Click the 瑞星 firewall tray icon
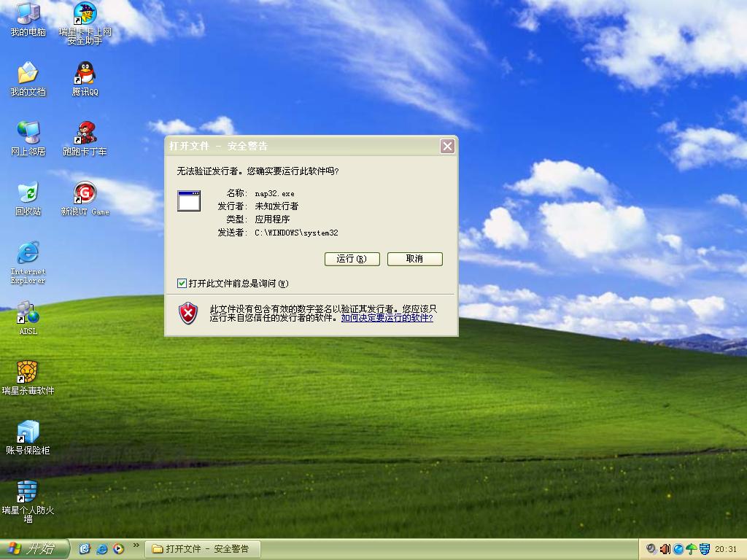 coord(705,549)
